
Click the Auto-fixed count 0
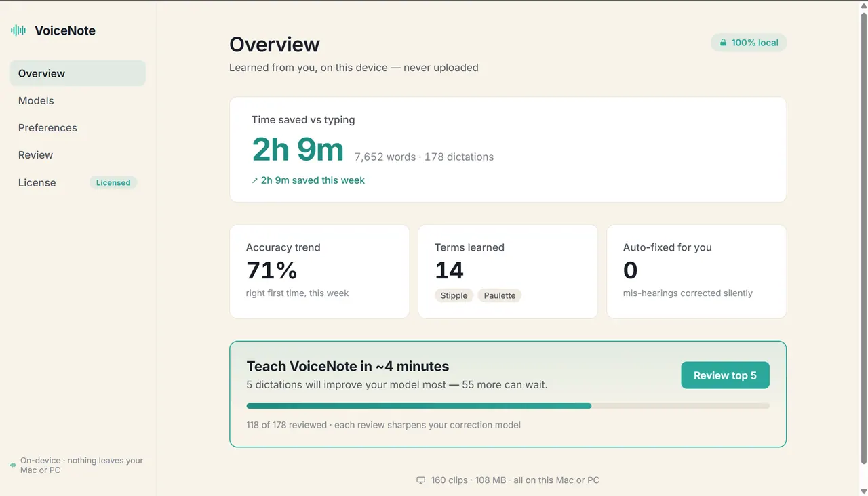[x=630, y=270]
